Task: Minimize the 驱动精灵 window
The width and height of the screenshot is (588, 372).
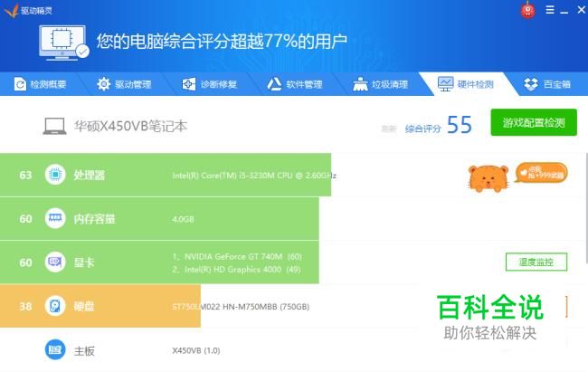Action: coord(564,11)
